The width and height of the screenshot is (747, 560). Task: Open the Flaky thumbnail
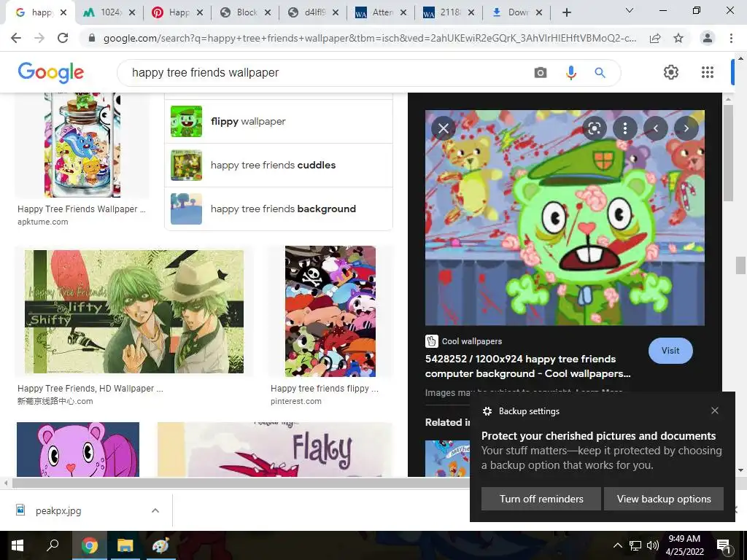click(275, 449)
